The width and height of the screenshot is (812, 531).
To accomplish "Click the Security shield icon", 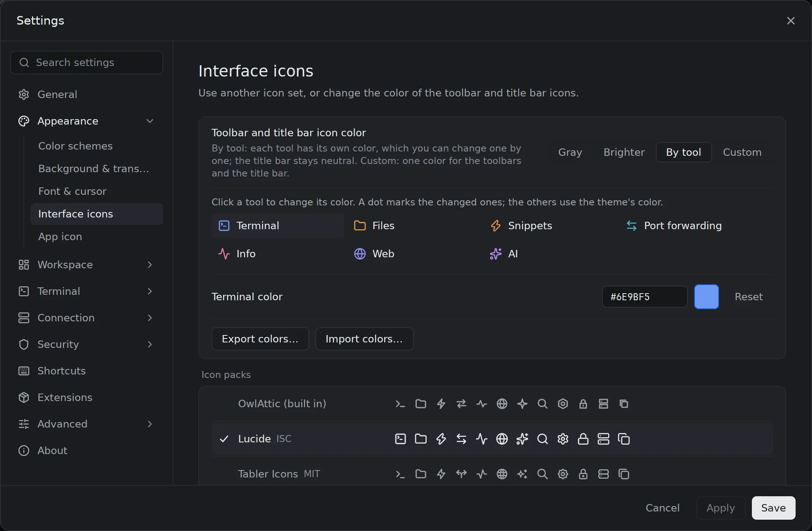I will point(24,344).
